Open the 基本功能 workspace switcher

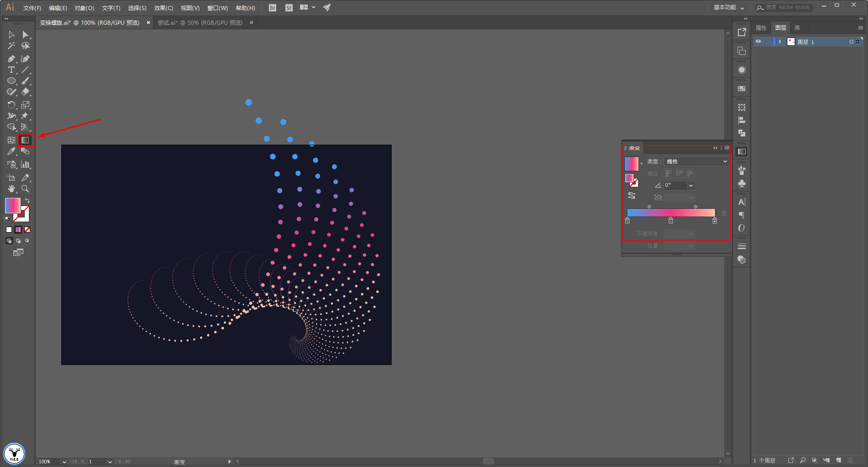(x=729, y=7)
